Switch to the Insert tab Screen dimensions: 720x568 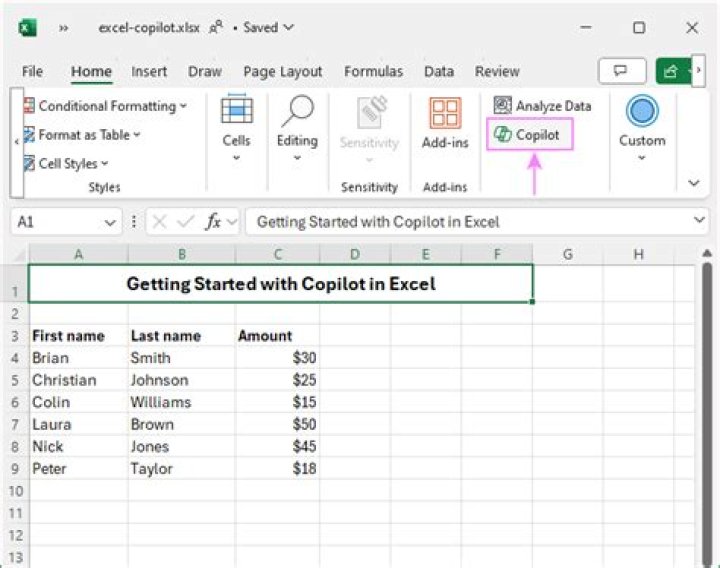tap(149, 72)
